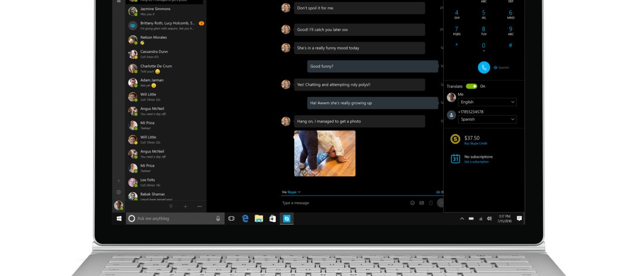Turn off the Translate toggle
Viewport: 644px width, 276px height.
(x=471, y=86)
